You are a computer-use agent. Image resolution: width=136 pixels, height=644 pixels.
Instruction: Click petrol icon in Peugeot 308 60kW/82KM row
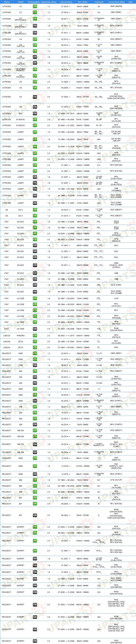coord(35,407)
